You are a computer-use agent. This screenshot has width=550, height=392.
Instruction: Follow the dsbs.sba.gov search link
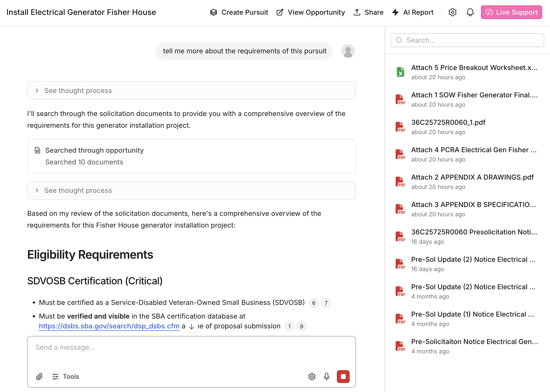(109, 326)
